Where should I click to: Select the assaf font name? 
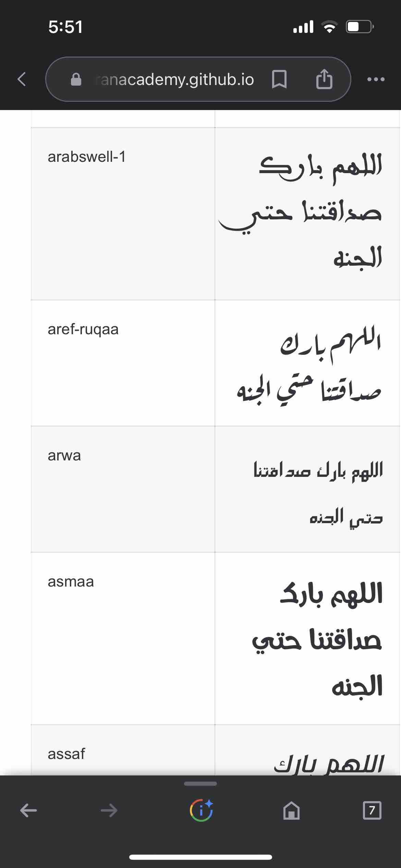coord(66,754)
